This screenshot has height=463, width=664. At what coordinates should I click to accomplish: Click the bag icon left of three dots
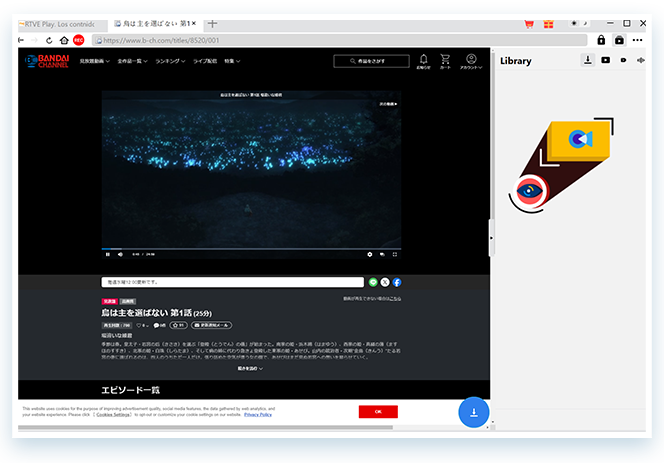click(619, 40)
